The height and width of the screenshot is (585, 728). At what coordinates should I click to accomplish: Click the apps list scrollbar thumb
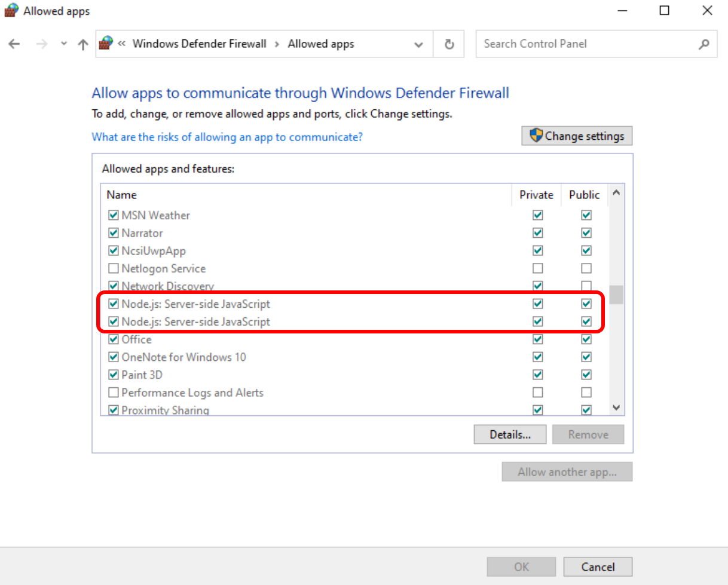(616, 295)
